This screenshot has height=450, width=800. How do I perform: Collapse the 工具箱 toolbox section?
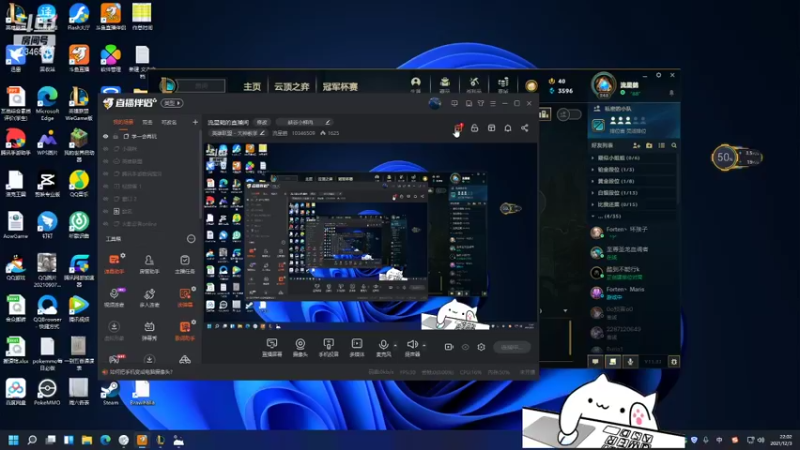(191, 239)
